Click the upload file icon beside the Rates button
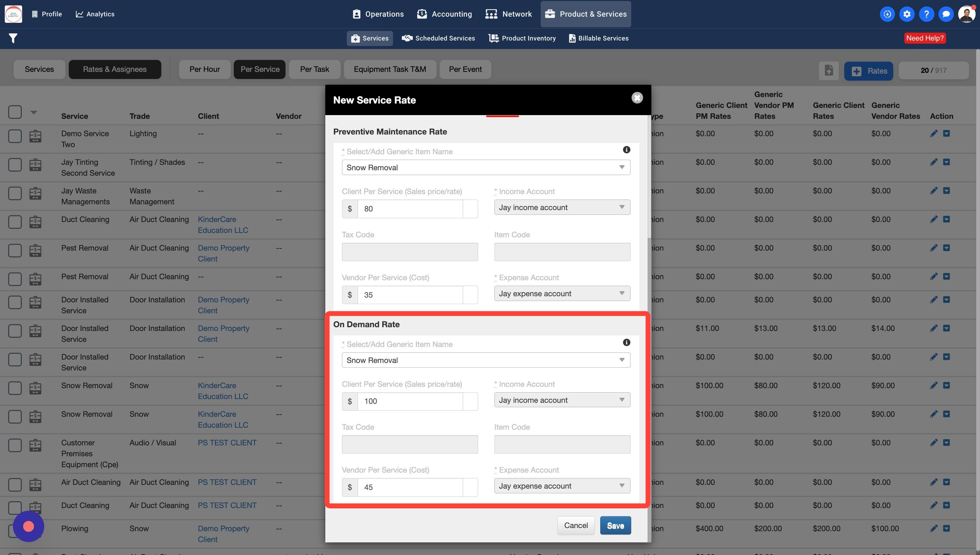Screen dimensions: 980x555 point(829,71)
